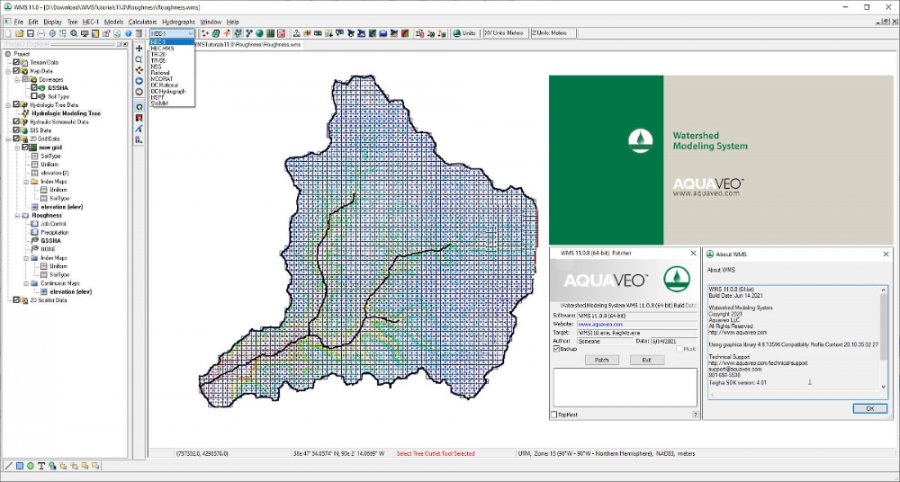Click the green circle tool in bottom toolbar
Viewport: 900px width, 482px height.
coord(30,465)
